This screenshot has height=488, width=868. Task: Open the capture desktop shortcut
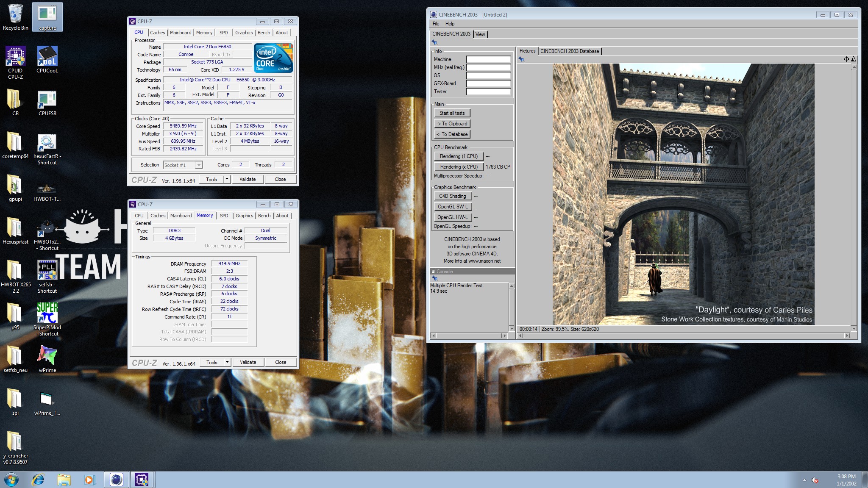tap(47, 17)
